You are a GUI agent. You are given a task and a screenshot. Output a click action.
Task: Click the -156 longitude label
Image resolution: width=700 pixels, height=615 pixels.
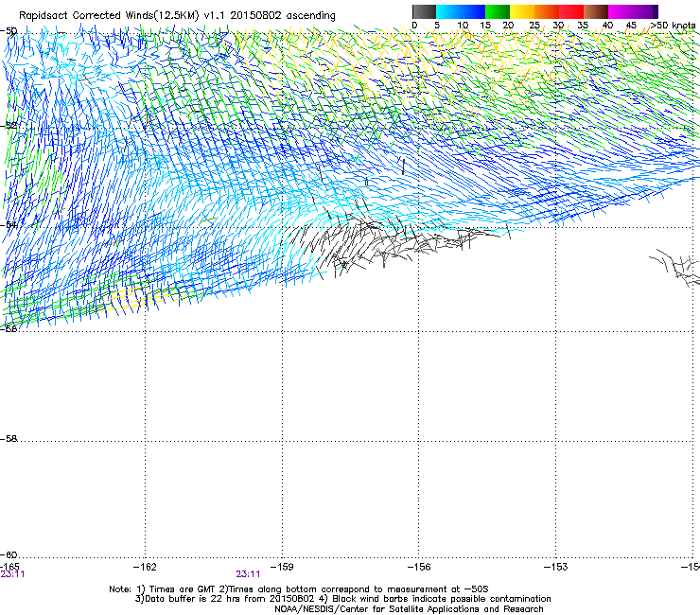pyautogui.click(x=419, y=567)
